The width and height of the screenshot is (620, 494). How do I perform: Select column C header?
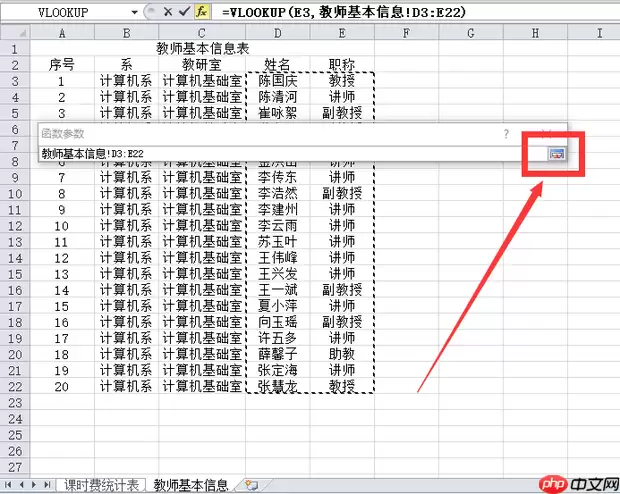pos(202,33)
